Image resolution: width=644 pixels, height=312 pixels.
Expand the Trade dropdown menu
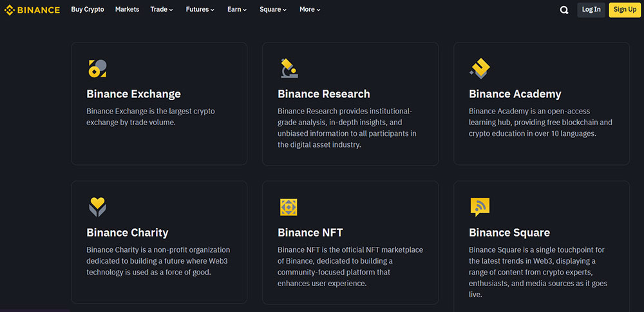(x=162, y=10)
